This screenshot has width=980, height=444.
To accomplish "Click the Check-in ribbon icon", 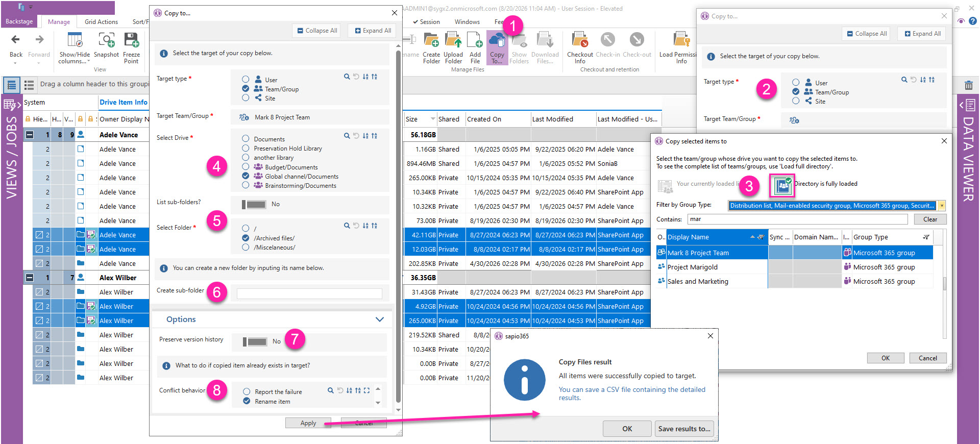I will 607,39.
